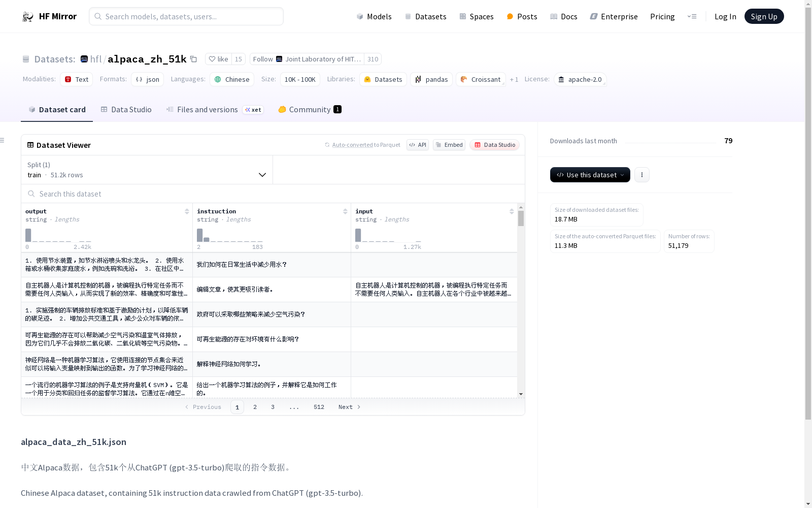Viewport: 812px width, 508px height.
Task: Show the +1 more libraries
Action: click(x=514, y=79)
